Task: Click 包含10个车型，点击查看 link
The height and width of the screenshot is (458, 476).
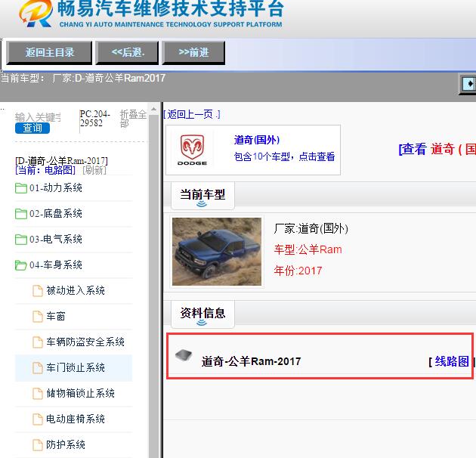Action: tap(284, 156)
